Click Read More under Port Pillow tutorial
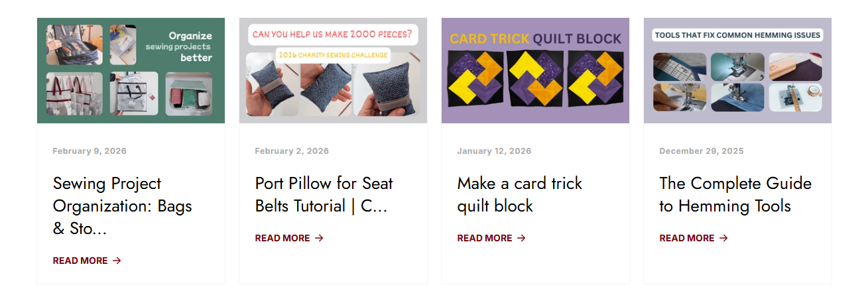868x301 pixels. click(x=282, y=238)
